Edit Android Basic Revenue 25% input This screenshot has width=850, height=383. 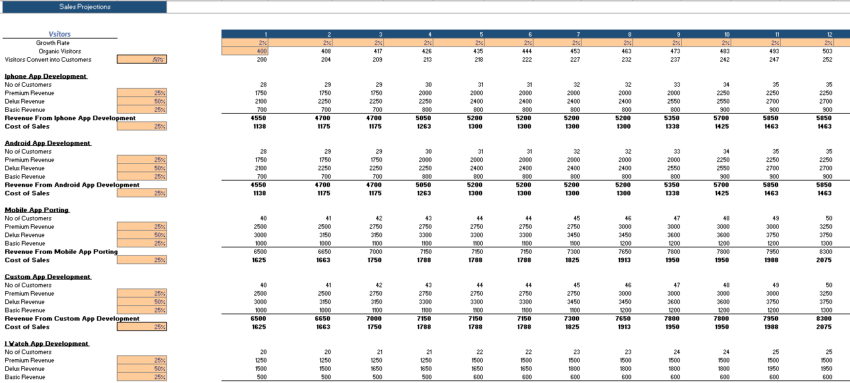141,176
